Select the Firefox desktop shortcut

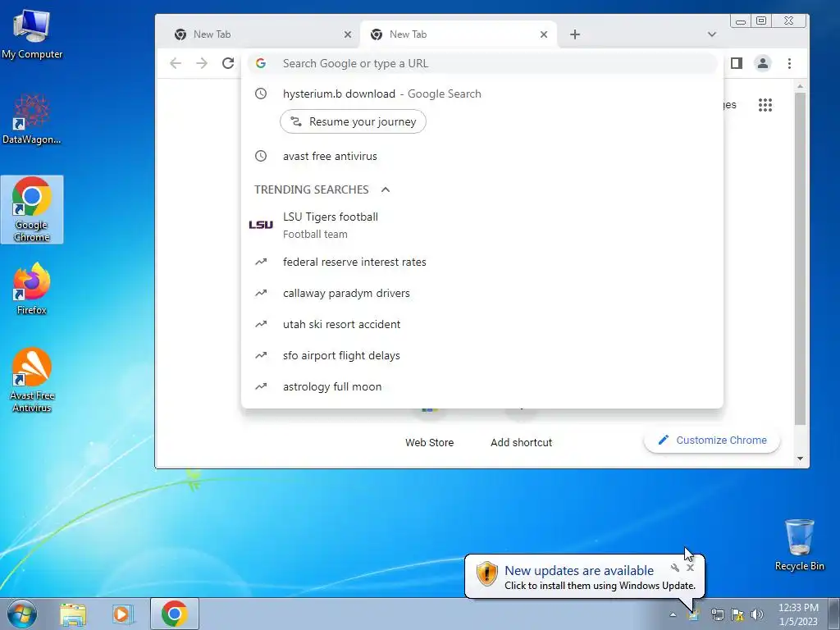[x=32, y=290]
